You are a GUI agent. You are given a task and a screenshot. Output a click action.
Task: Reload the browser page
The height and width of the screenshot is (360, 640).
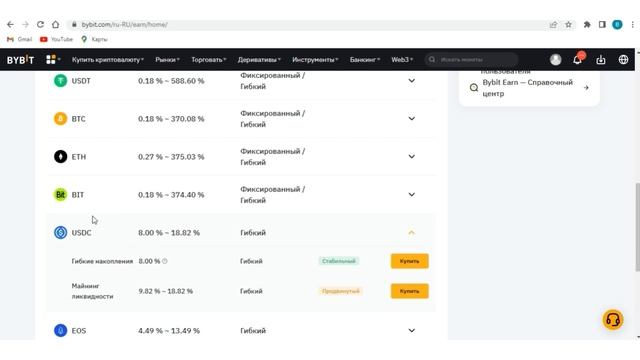point(40,24)
